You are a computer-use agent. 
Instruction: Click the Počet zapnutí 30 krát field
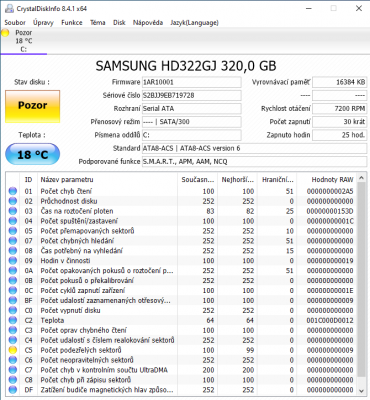(339, 122)
